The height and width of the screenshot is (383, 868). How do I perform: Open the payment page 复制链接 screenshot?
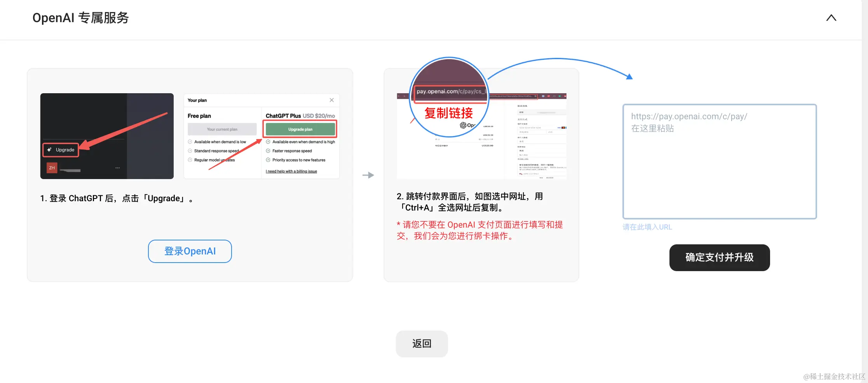[x=481, y=136]
